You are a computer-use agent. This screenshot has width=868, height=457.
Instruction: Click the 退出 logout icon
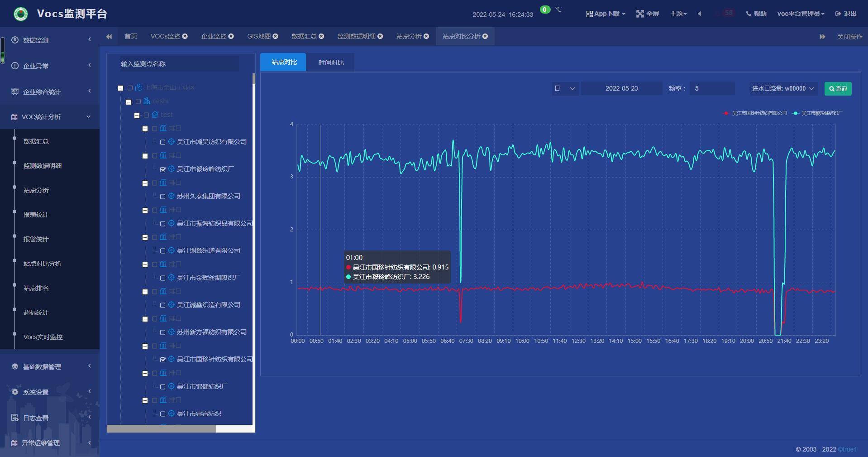tap(838, 14)
